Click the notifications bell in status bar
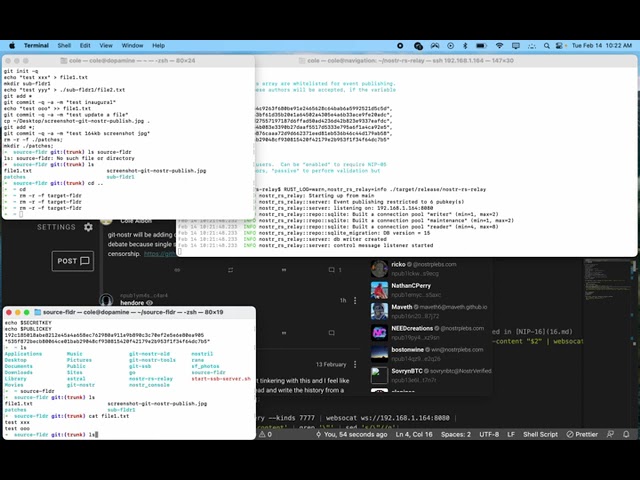The width and height of the screenshot is (640, 480). pyautogui.click(x=626, y=434)
